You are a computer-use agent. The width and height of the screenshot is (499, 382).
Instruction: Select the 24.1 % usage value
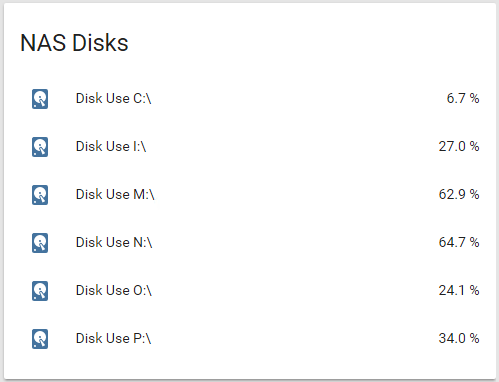point(459,290)
